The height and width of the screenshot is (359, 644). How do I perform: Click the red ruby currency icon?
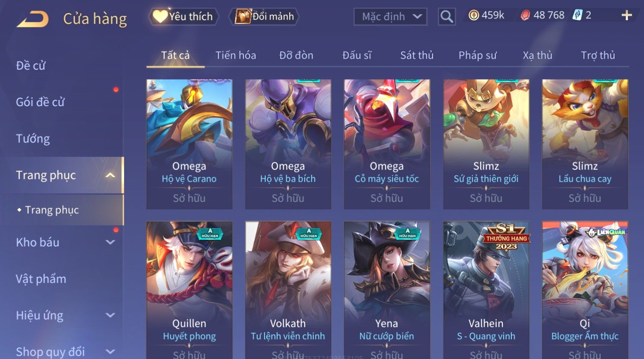click(x=525, y=15)
